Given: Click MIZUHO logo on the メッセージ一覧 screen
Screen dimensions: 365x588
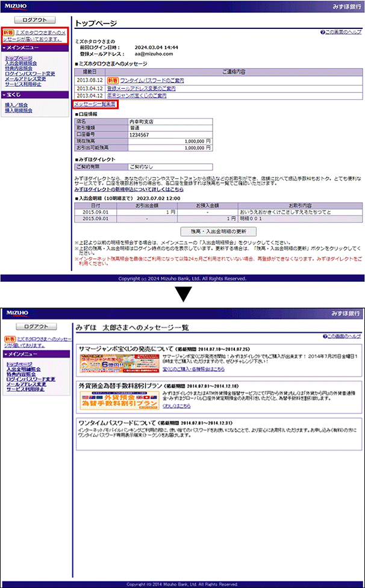Looking at the screenshot, I should pyautogui.click(x=17, y=313).
